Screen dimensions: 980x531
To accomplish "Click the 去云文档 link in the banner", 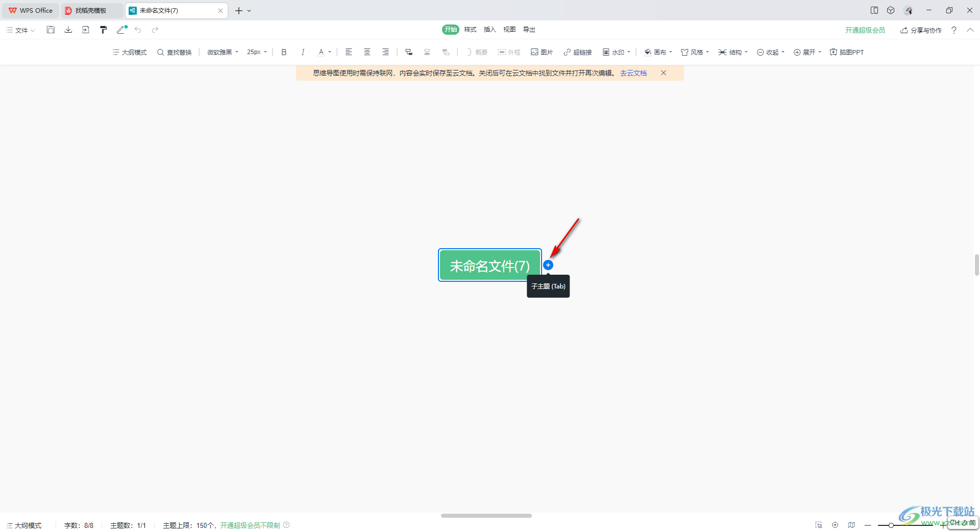I will point(633,73).
